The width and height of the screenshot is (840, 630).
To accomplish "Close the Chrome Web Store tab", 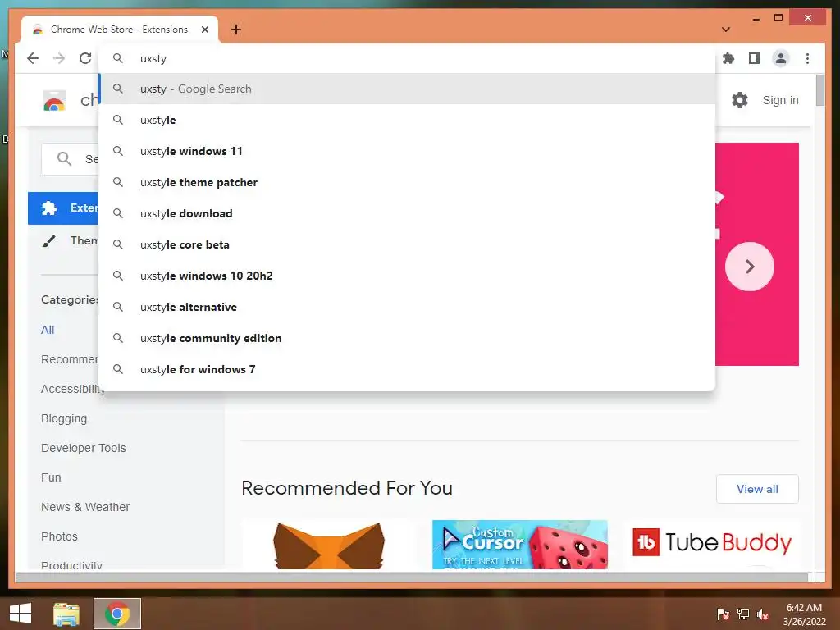I will (x=204, y=30).
